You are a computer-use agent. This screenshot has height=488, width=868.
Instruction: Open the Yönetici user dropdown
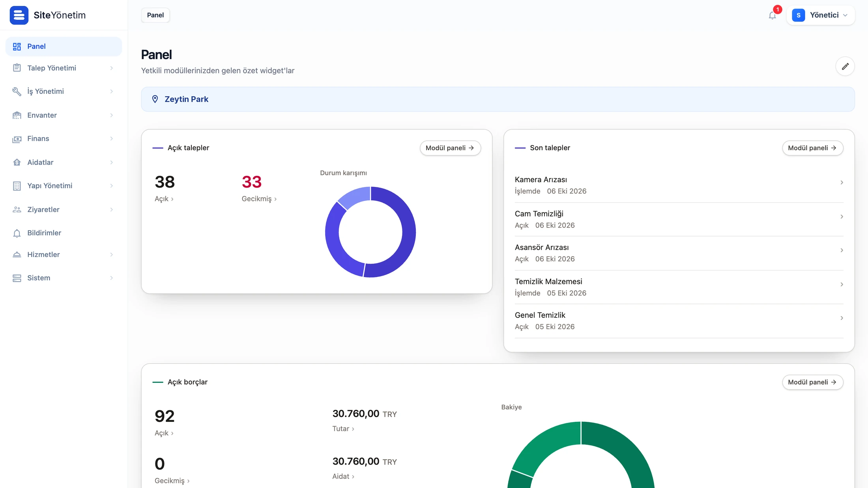coord(821,15)
